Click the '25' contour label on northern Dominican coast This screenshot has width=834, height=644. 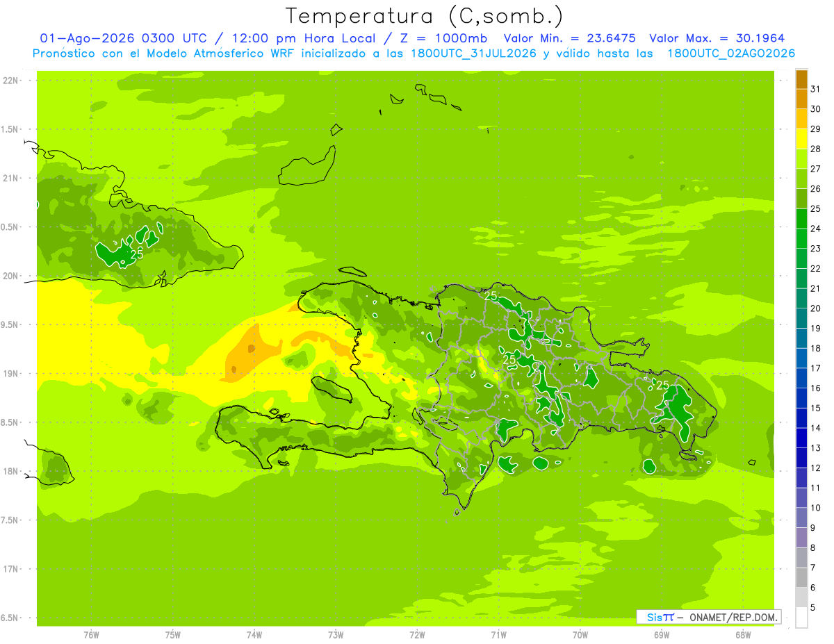491,296
